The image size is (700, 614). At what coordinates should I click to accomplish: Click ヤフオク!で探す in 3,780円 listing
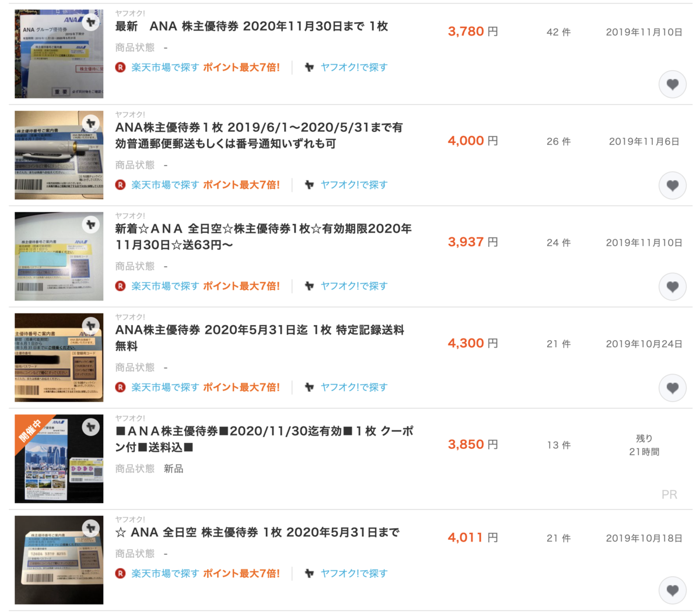(x=354, y=68)
